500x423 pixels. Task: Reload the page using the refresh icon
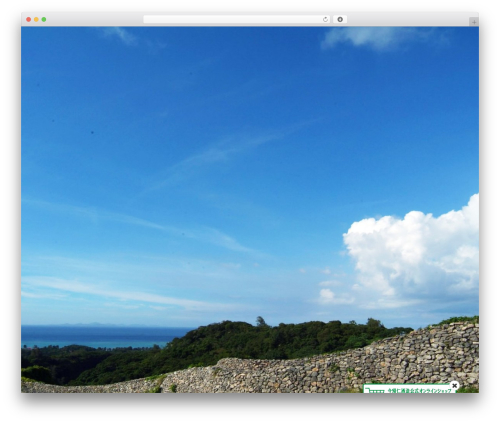[325, 19]
